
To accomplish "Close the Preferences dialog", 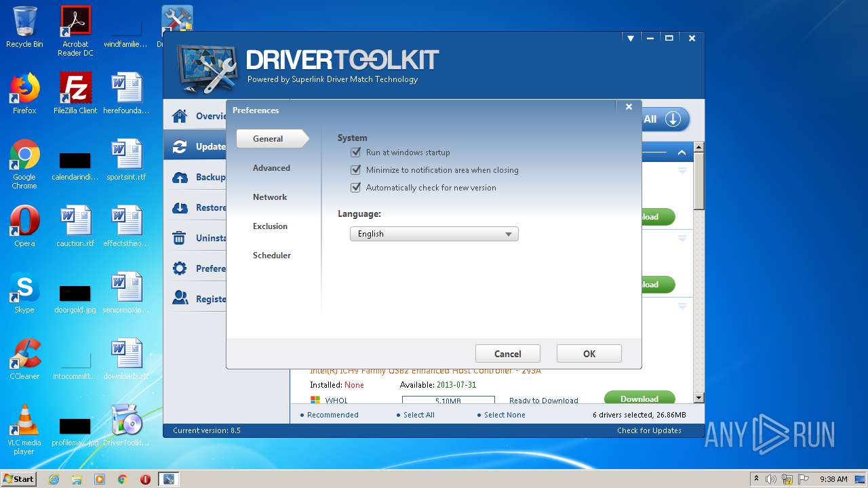I will [629, 106].
